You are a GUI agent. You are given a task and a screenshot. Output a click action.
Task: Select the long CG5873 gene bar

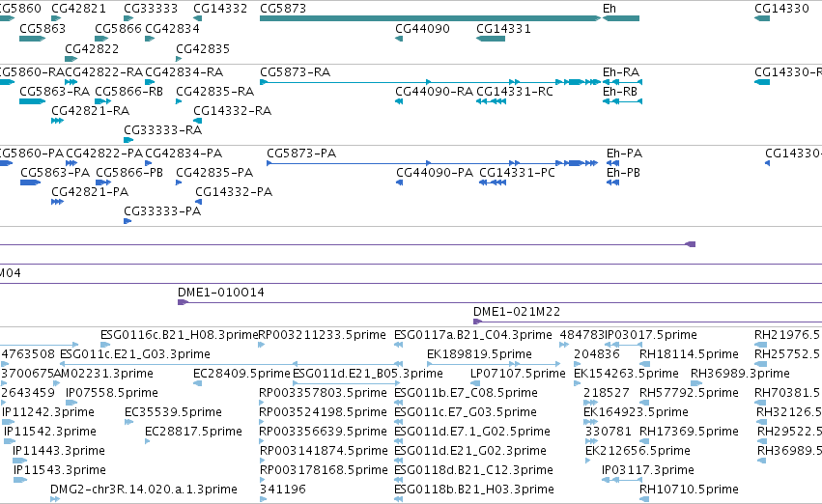[x=430, y=18]
